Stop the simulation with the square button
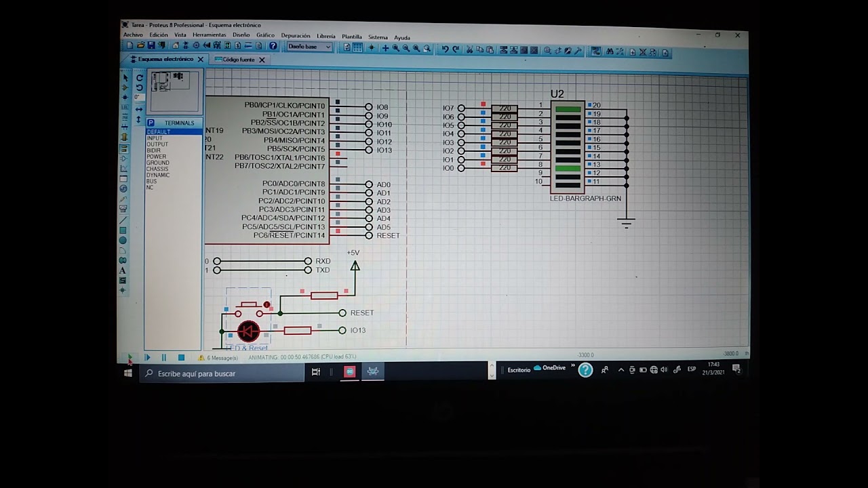Viewport: 868px width, 488px height. point(181,357)
